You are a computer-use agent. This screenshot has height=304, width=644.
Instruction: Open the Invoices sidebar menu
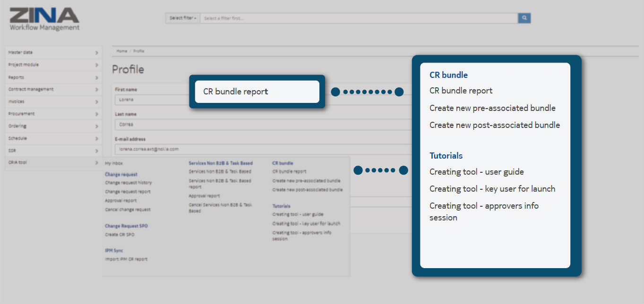click(x=17, y=101)
